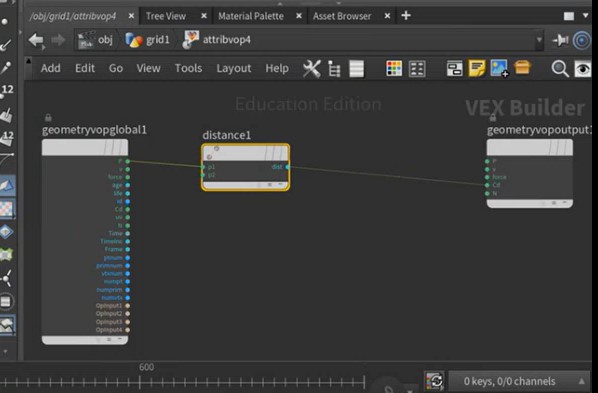
Task: Open the View menu
Action: pyautogui.click(x=148, y=68)
